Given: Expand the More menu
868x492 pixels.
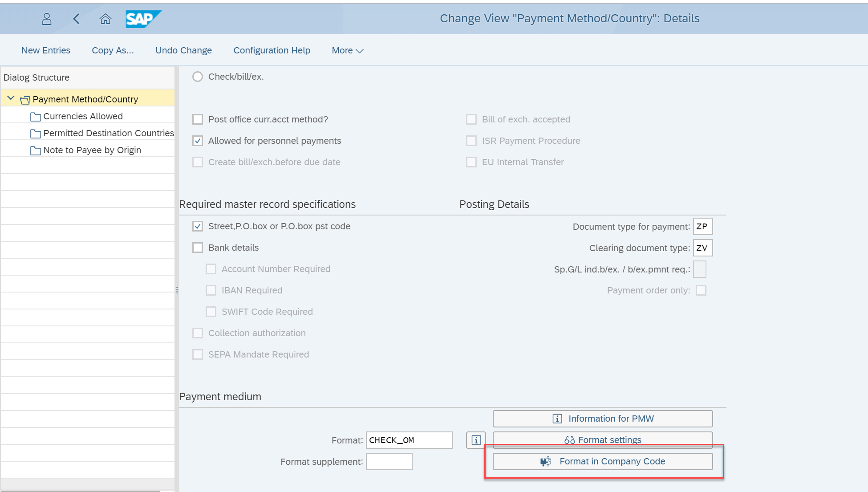Looking at the screenshot, I should click(x=348, y=50).
